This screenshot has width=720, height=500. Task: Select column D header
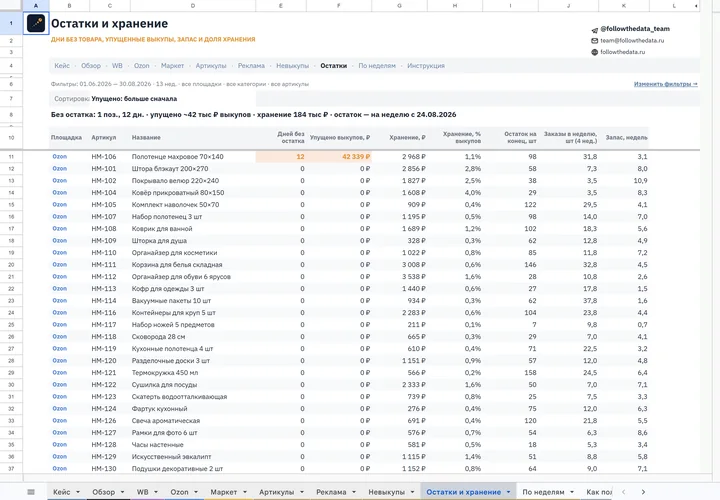coord(193,6)
